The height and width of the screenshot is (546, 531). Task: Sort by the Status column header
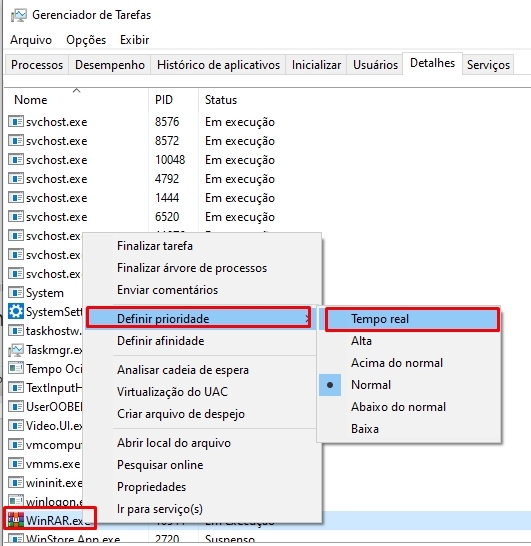[x=221, y=100]
